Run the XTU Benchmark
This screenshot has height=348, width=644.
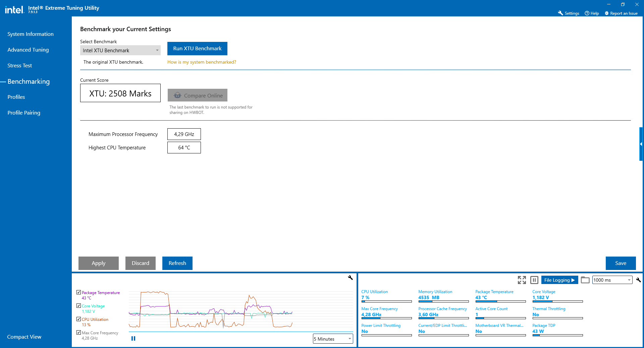coord(197,49)
